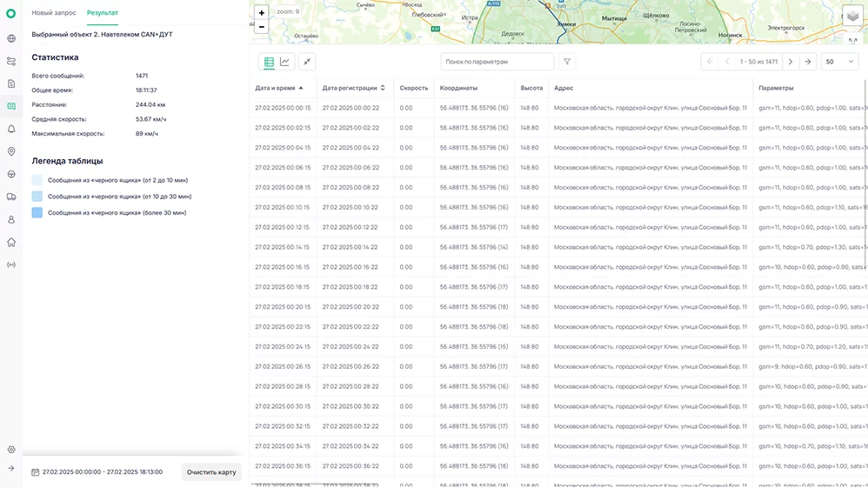868x488 pixels.
Task: Open the routes icon in sidebar
Action: tap(11, 62)
